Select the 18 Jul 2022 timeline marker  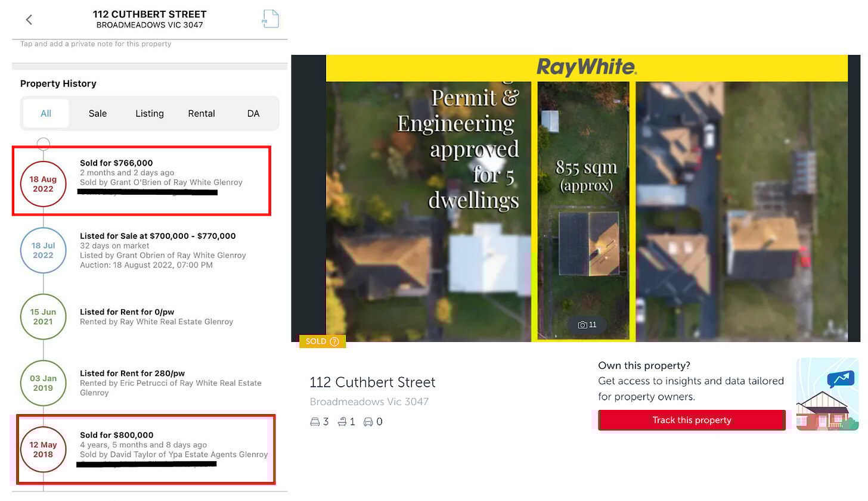point(43,250)
